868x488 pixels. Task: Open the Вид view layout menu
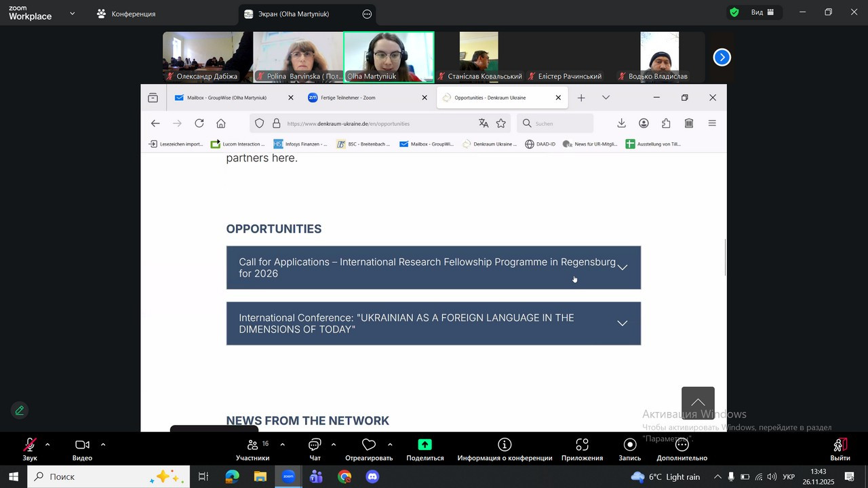pos(763,12)
